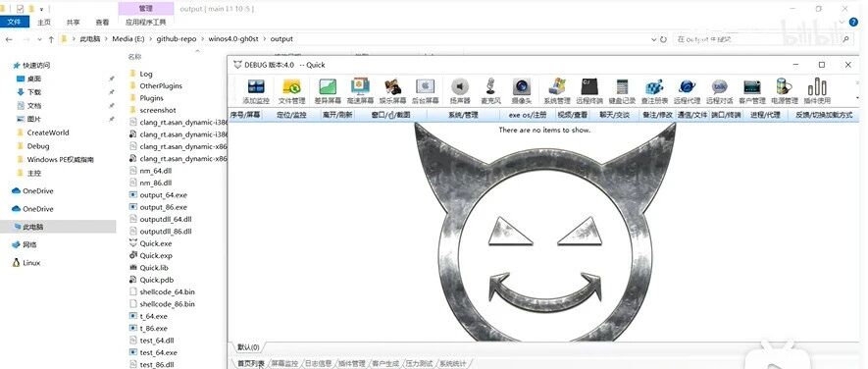Open 文件管理 from the Quick toolbar

(291, 91)
